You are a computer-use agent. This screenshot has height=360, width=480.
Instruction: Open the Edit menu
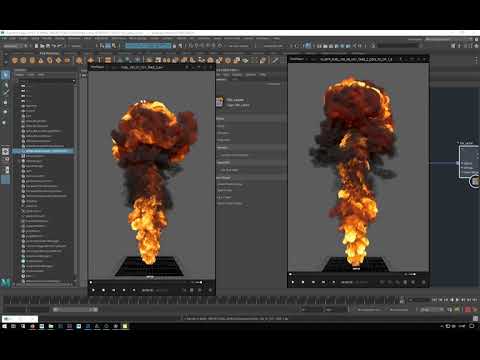[12, 39]
